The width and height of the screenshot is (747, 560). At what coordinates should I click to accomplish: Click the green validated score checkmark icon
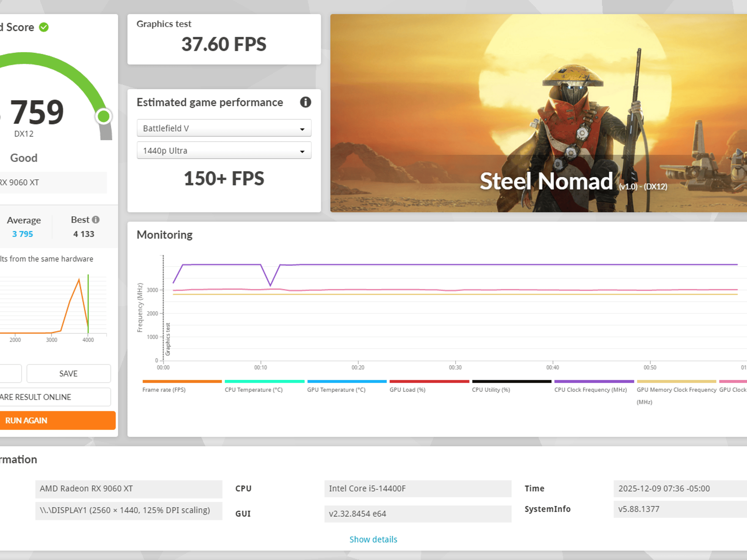pyautogui.click(x=44, y=27)
